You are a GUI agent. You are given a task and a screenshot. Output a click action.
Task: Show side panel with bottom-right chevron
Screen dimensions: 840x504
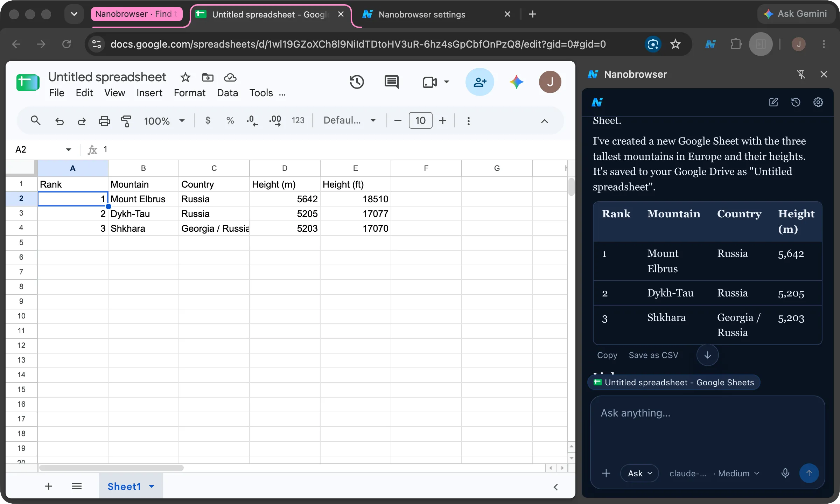(x=555, y=487)
